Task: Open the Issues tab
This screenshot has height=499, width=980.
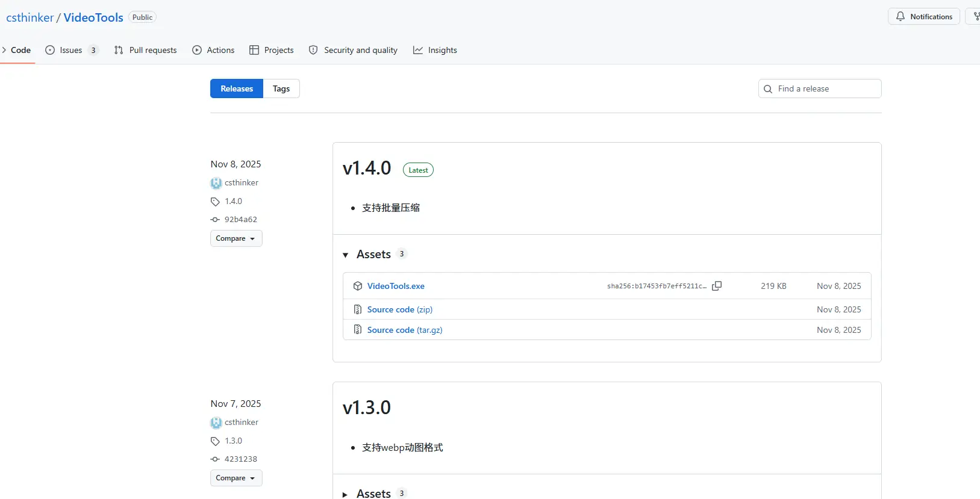Action: tap(72, 50)
